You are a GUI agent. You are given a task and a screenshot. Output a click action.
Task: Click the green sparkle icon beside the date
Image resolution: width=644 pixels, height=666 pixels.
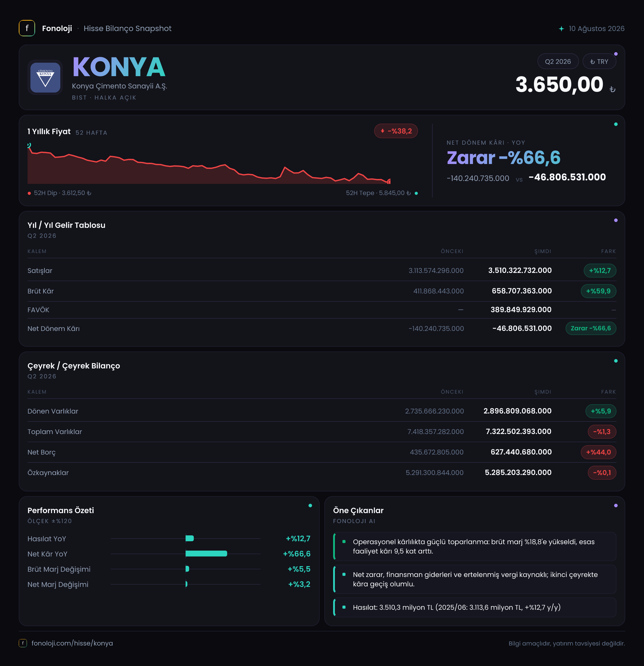(561, 28)
